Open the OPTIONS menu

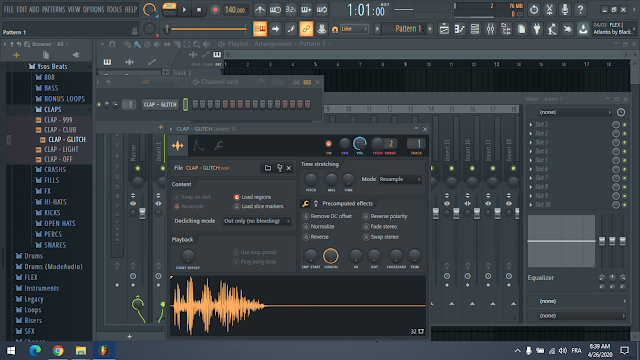[x=93, y=9]
